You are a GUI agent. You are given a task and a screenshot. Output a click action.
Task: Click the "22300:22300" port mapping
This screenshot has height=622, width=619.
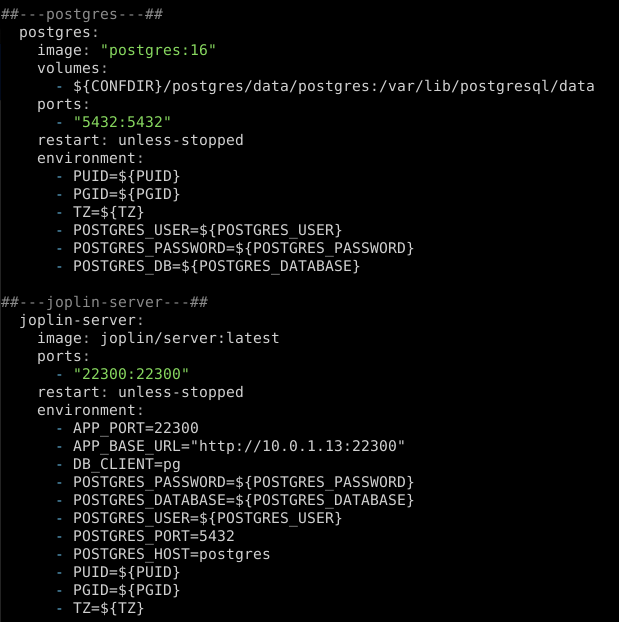[131, 374]
